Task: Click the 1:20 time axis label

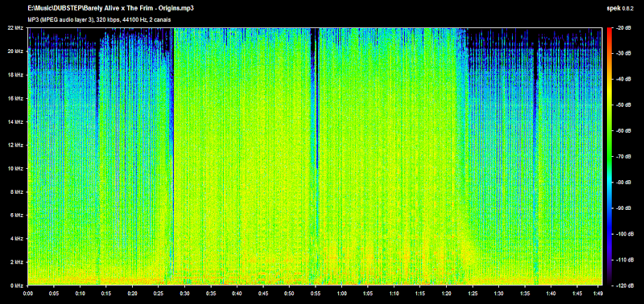Action: pos(446,294)
